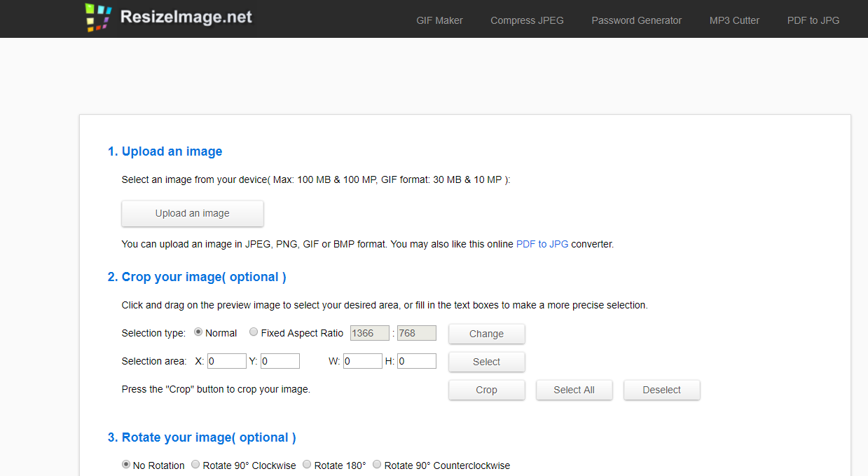Open the Password Generator link
The height and width of the screenshot is (476, 868).
(636, 20)
